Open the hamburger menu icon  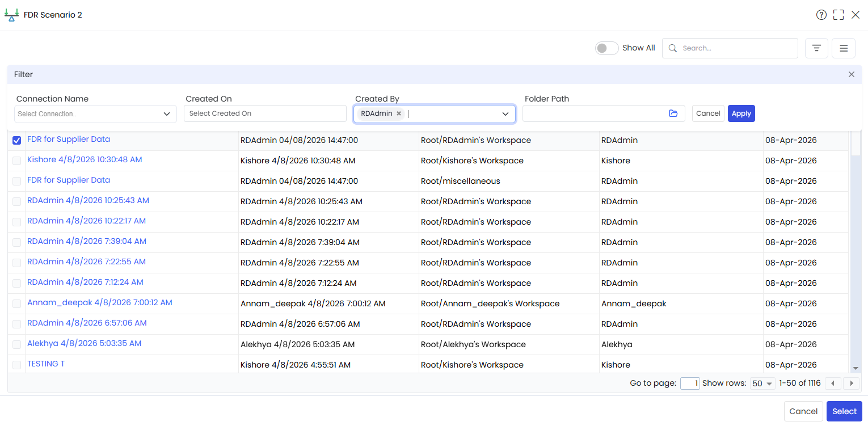coord(844,48)
